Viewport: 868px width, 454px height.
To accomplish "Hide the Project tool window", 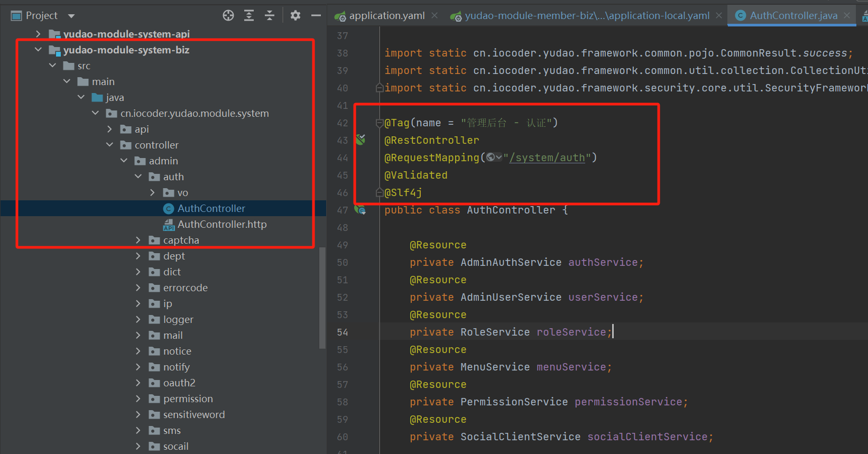I will tap(316, 15).
